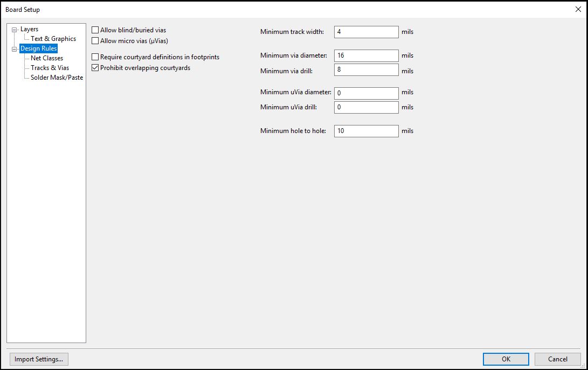Click the Minimum via drill input

pyautogui.click(x=366, y=70)
